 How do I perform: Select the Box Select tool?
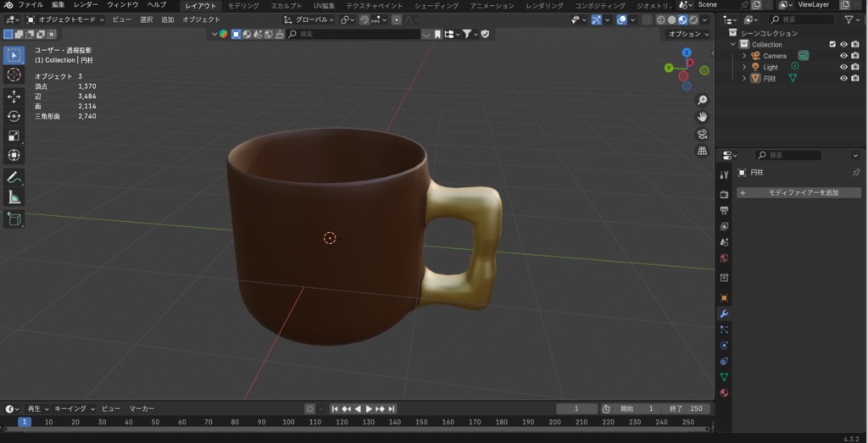pos(14,55)
